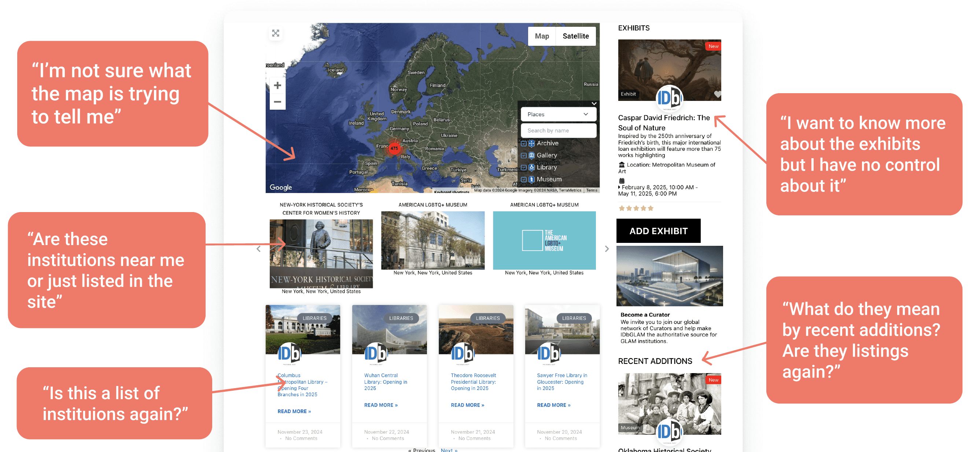Click the five-star rating under the exhibit
980x452 pixels.
click(x=636, y=208)
